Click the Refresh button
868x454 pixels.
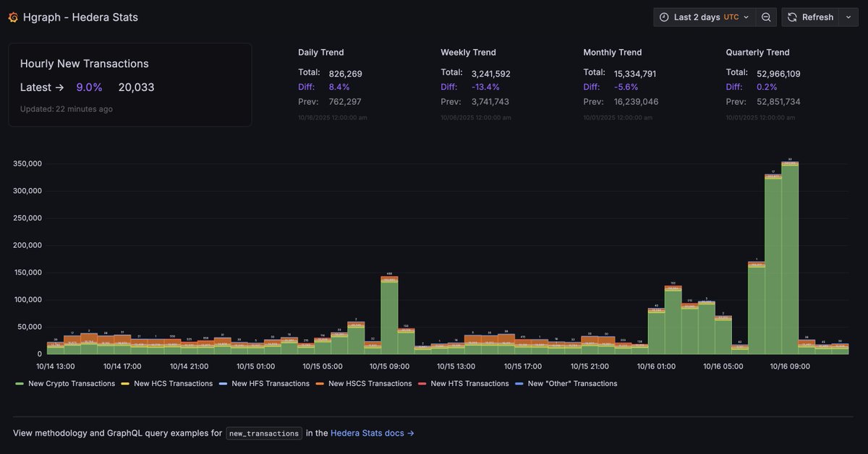pyautogui.click(x=811, y=17)
